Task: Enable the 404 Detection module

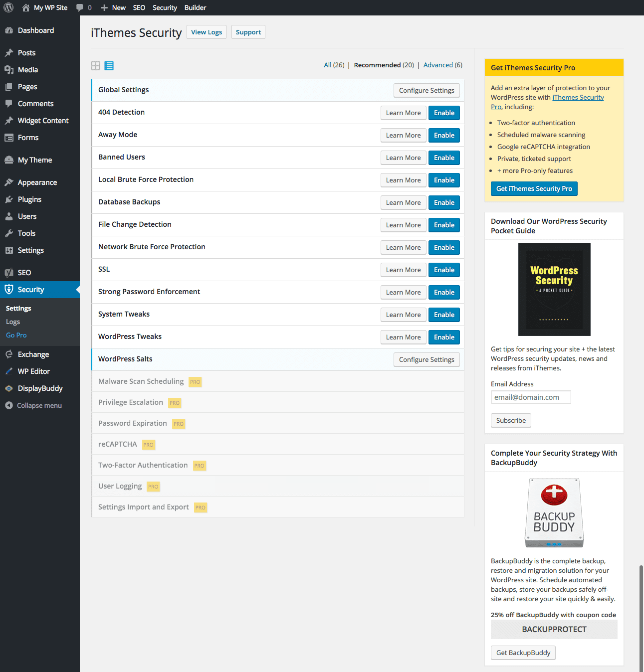Action: [x=444, y=113]
